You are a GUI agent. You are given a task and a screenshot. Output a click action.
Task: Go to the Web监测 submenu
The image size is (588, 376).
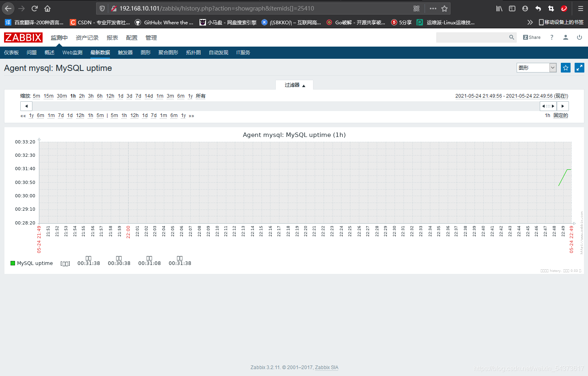click(72, 53)
